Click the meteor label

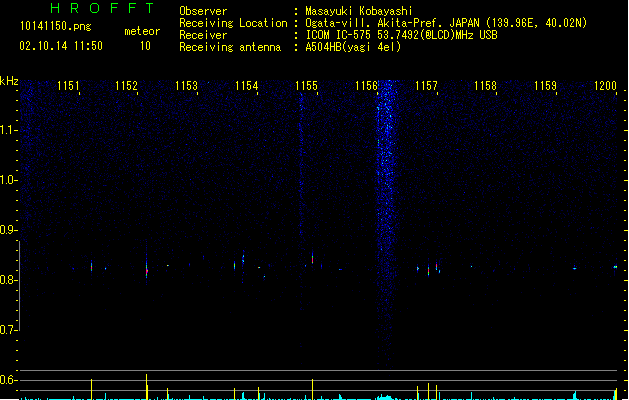142,31
